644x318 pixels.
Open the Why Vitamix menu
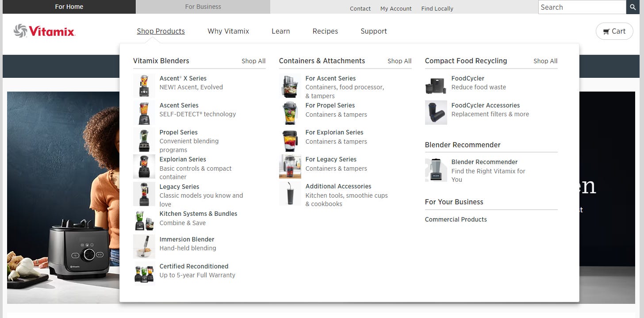tap(228, 31)
